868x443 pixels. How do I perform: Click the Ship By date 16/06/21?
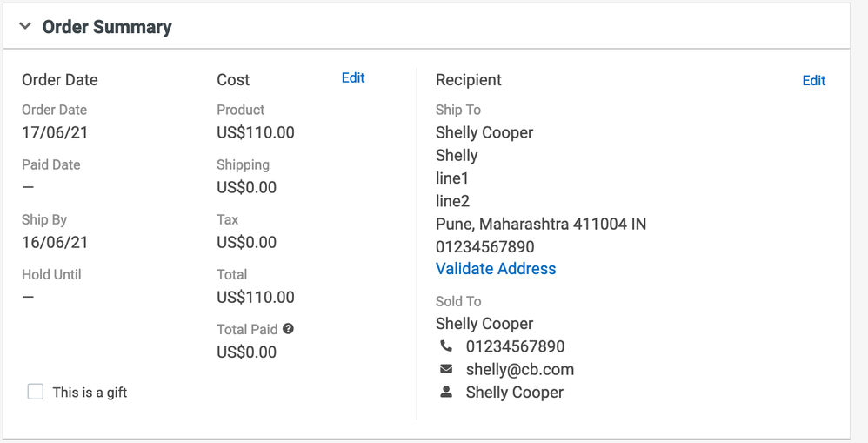click(55, 243)
